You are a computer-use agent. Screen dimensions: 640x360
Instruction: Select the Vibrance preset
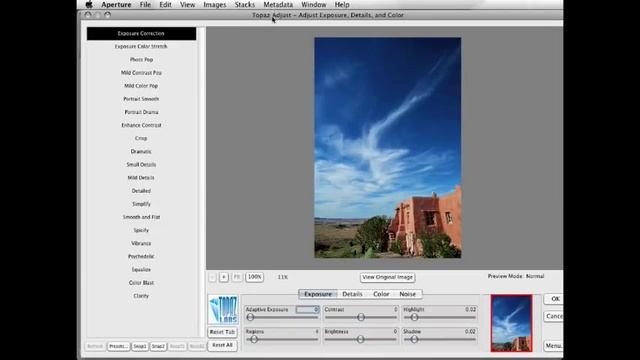[141, 243]
